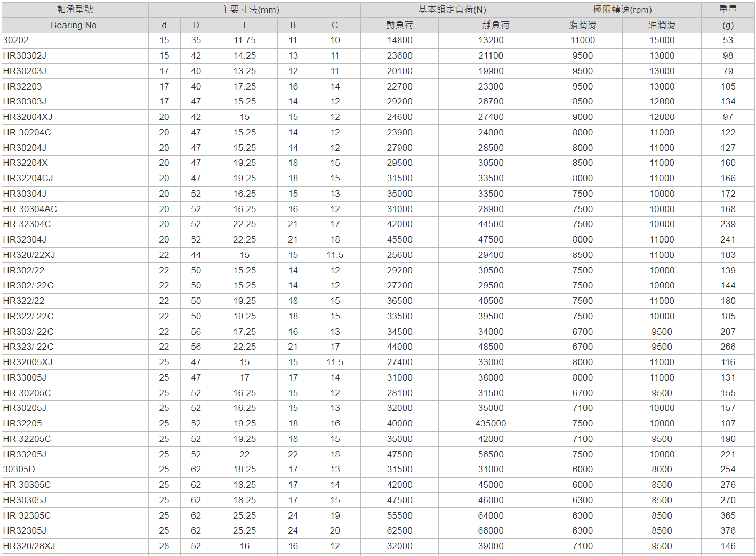This screenshot has width=756, height=556.
Task: Click the 靜負荷 column header
Action: coord(490,25)
